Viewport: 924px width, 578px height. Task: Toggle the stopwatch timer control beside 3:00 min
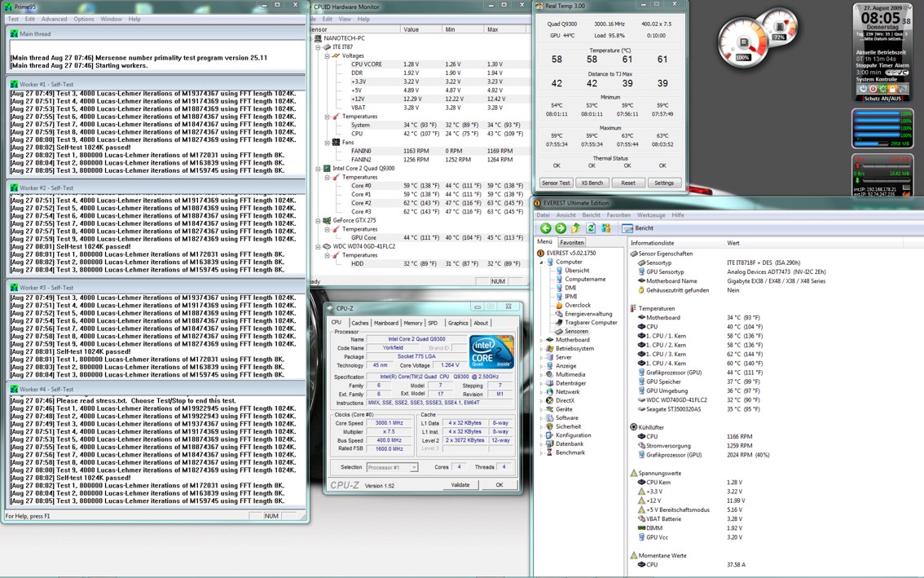click(896, 73)
